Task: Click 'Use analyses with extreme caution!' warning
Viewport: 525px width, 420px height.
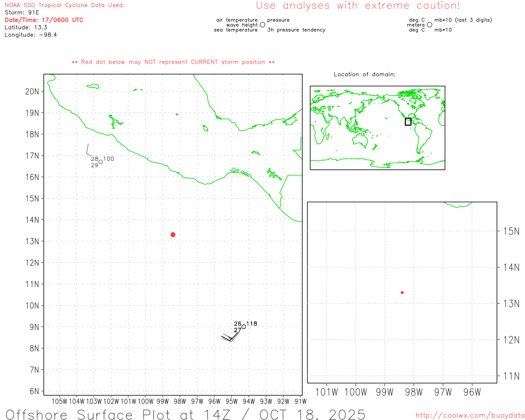Action: click(x=358, y=6)
